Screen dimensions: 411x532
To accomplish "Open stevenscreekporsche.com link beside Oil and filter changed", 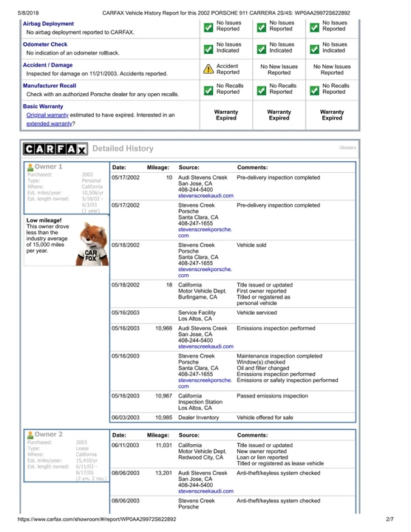I will [x=205, y=383].
